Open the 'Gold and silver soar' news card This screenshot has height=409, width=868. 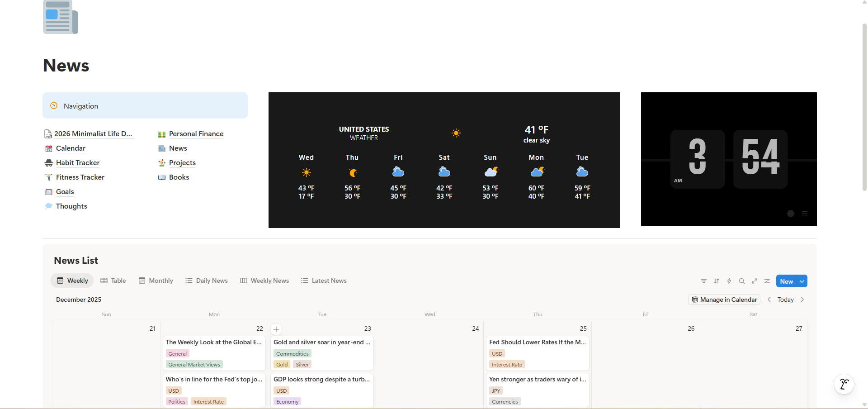point(322,342)
